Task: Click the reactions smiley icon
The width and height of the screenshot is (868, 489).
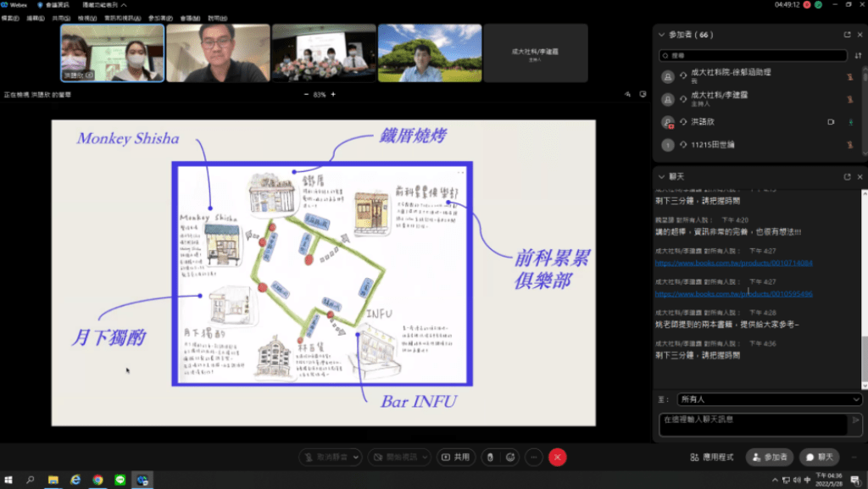Action: (510, 457)
